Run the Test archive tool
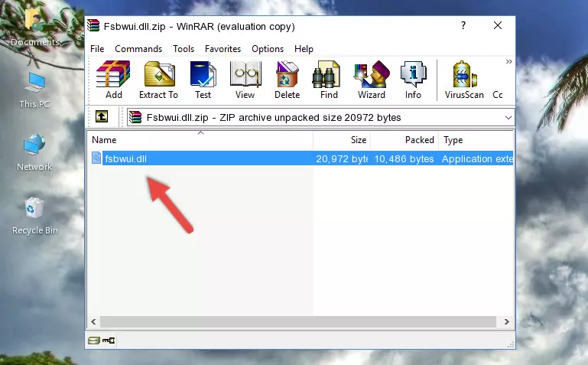The width and height of the screenshot is (588, 365). coord(203,80)
